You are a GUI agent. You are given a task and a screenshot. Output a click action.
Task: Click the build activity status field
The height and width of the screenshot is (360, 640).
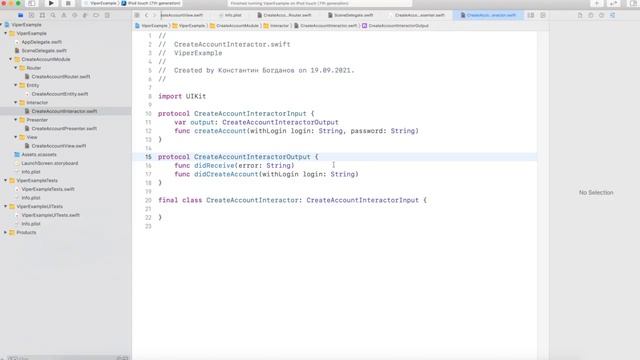click(x=319, y=3)
